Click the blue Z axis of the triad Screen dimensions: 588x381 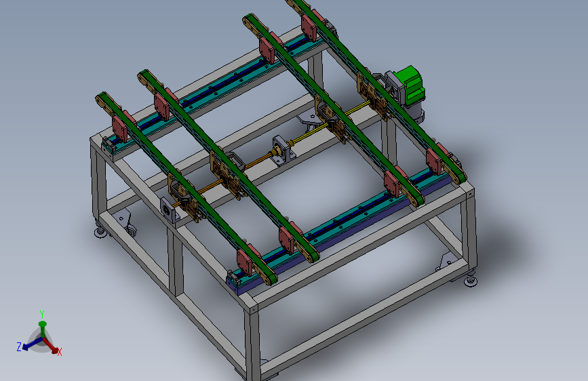tap(31, 344)
